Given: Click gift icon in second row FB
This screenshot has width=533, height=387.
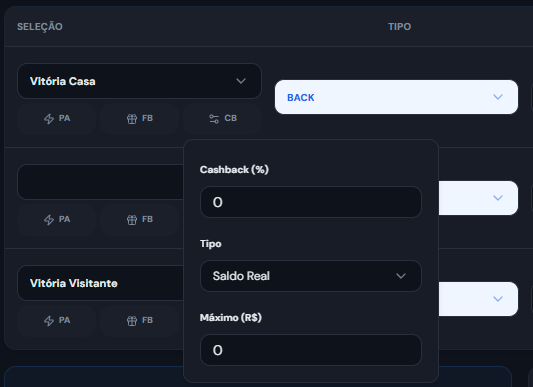Looking at the screenshot, I should (x=132, y=220).
